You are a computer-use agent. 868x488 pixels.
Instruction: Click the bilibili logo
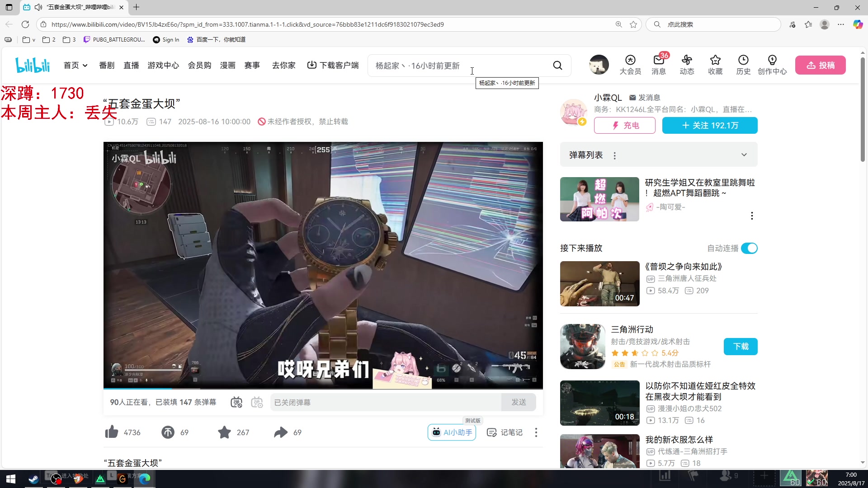point(33,66)
